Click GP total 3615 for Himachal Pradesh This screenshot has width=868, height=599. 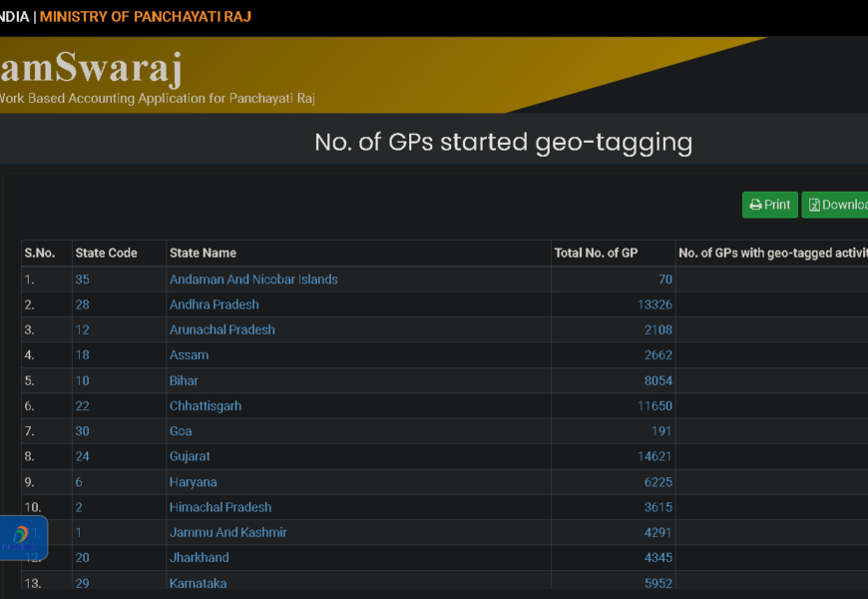[x=658, y=507]
